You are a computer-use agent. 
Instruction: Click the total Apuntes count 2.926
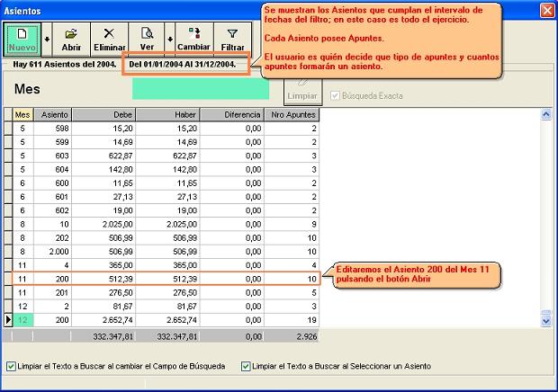pos(306,336)
